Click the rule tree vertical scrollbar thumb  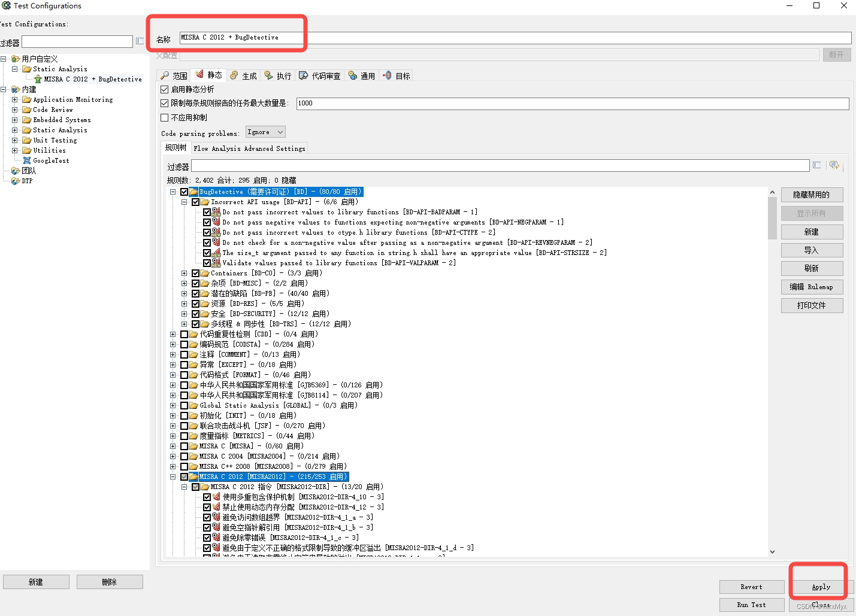(772, 218)
